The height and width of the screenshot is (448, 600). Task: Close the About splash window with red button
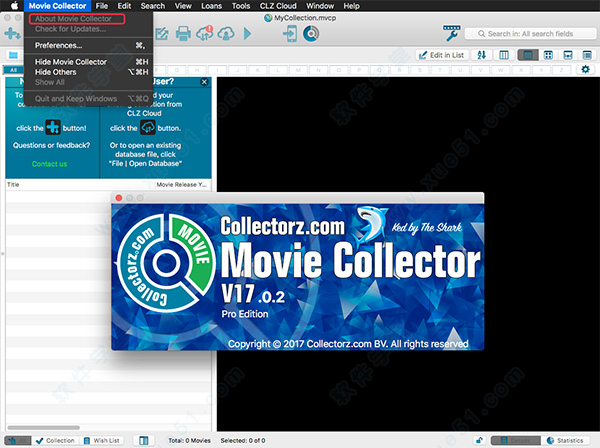pos(119,198)
